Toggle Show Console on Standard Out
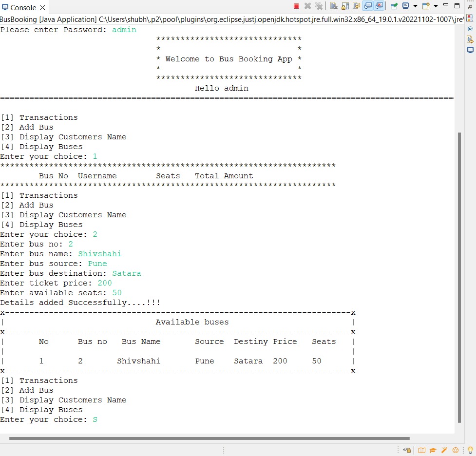Screen dimensions: 476x456 coord(368,6)
